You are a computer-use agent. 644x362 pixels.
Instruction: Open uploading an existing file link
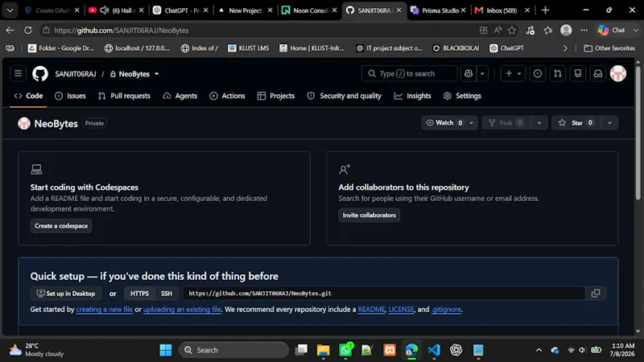182,309
